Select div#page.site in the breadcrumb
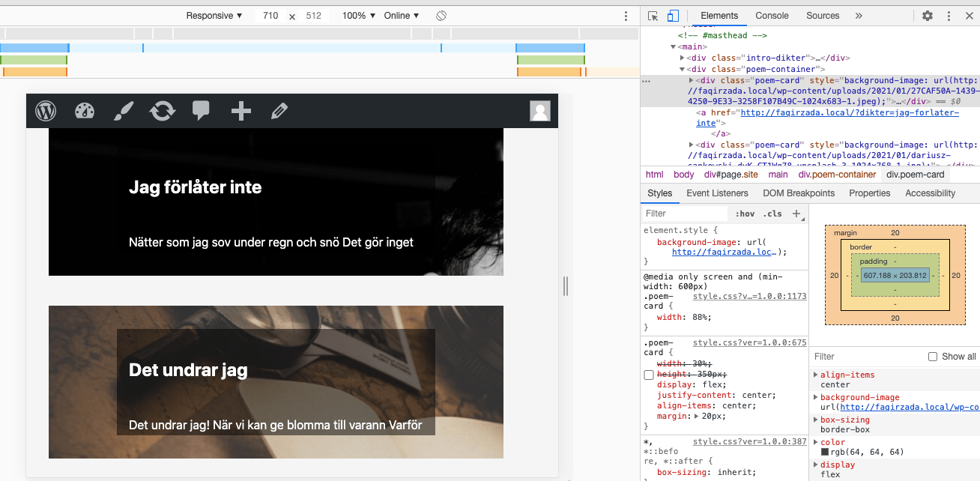980x481 pixels. coord(731,175)
